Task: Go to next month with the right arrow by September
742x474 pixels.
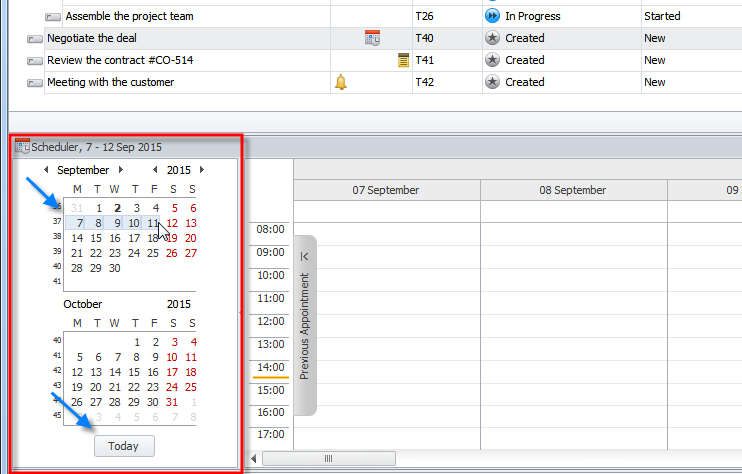Action: click(121, 170)
